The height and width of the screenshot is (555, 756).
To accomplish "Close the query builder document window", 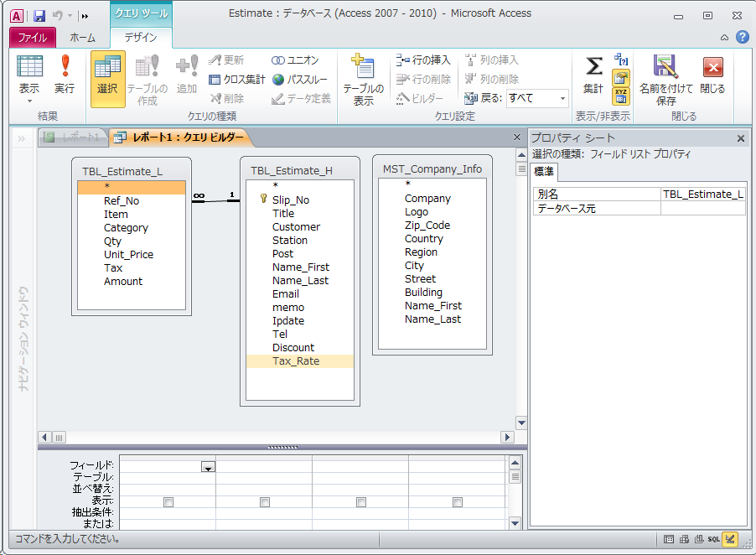I will 517,137.
